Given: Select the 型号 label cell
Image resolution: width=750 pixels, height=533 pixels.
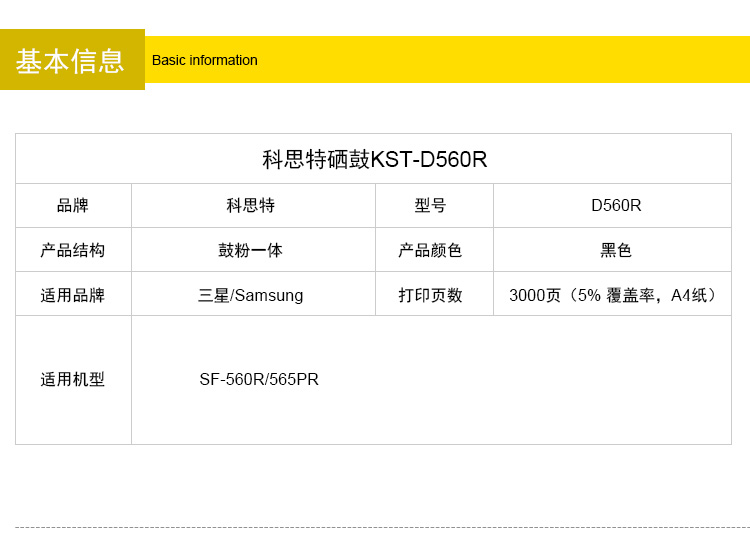Looking at the screenshot, I should click(x=431, y=205).
